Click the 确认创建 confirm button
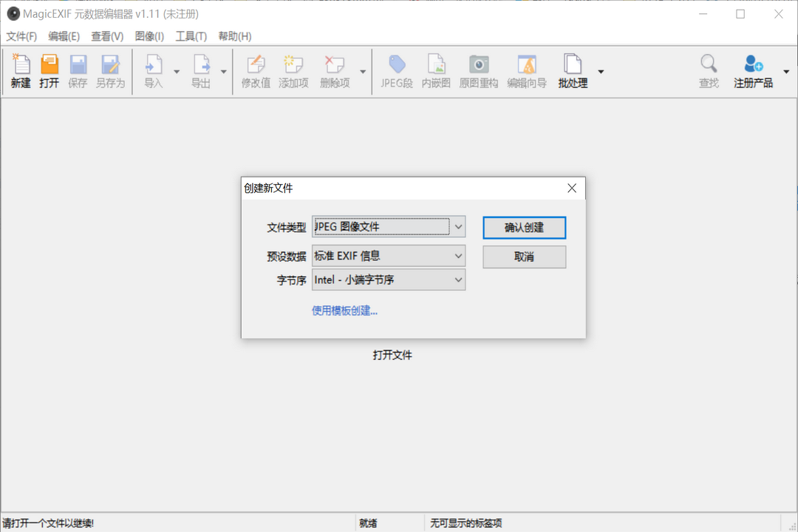798x532 pixels. tap(524, 228)
